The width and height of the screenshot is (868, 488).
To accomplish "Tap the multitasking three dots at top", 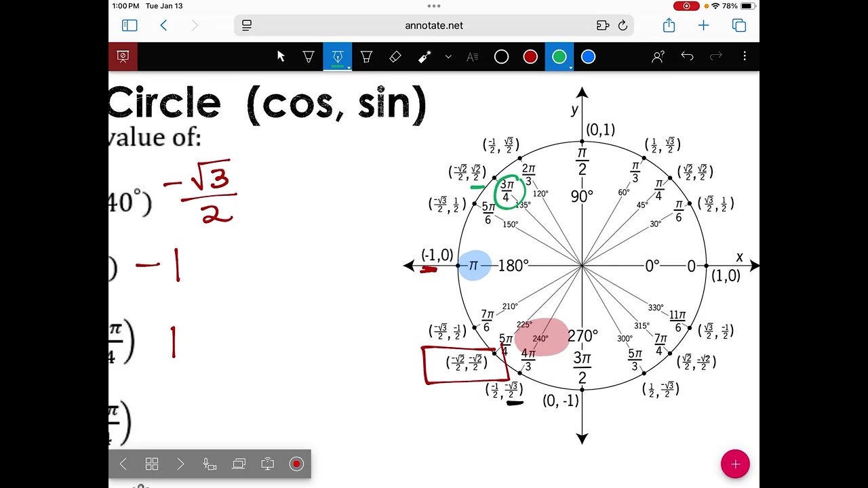I will point(434,6).
